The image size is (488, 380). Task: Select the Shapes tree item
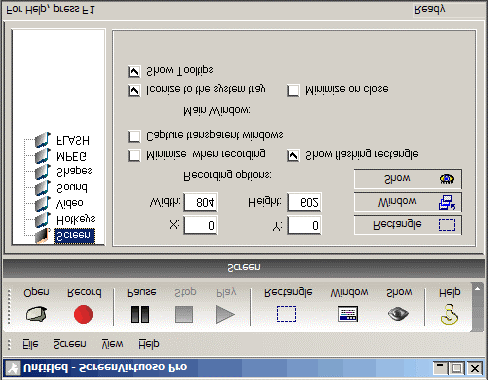coord(74,171)
